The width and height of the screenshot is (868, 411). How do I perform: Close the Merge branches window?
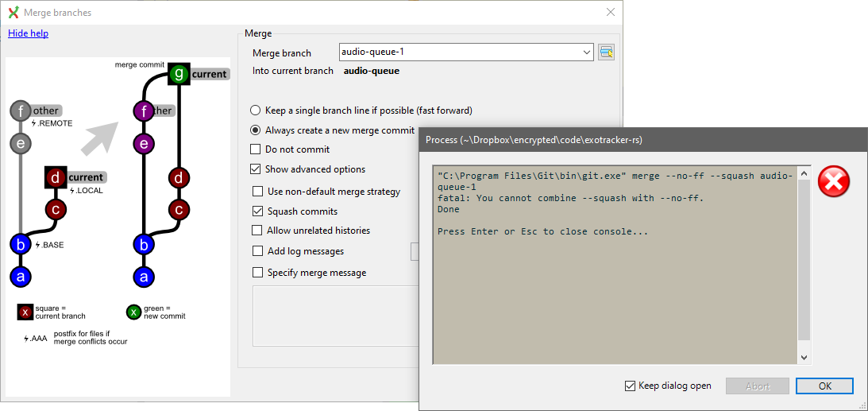click(610, 12)
